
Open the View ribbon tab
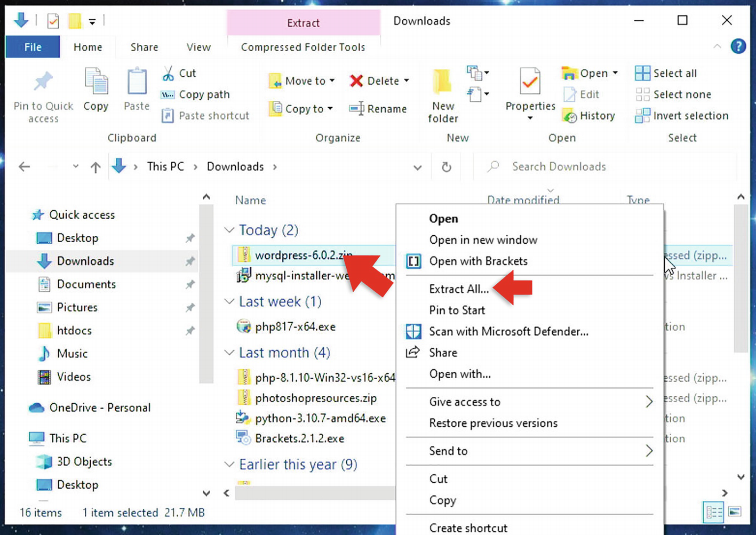point(198,47)
